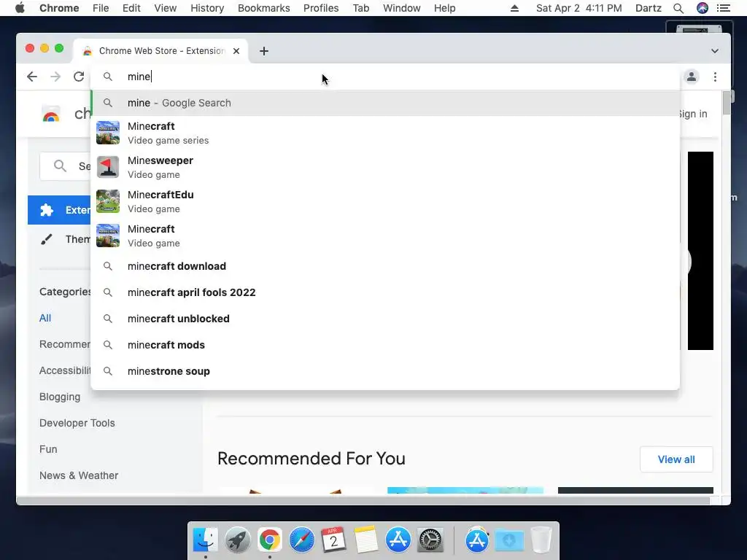Click the browser forward arrow
The height and width of the screenshot is (560, 747).
(x=55, y=77)
